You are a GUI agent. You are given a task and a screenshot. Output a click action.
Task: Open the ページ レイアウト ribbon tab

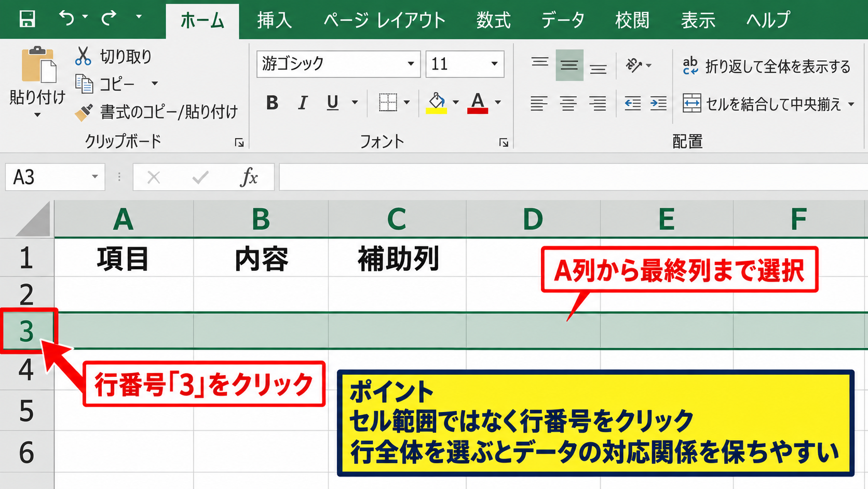385,20
